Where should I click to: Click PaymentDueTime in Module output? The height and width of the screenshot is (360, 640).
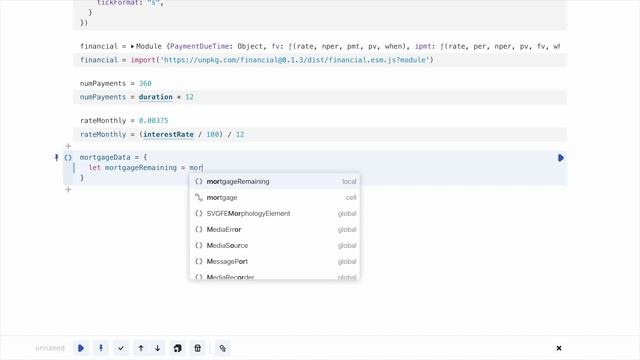[x=199, y=47]
